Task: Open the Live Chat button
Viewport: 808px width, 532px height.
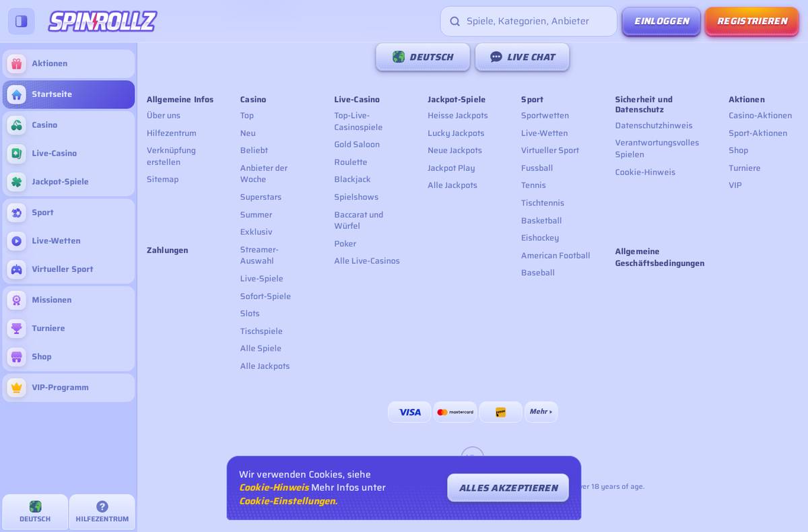Action: [522, 57]
